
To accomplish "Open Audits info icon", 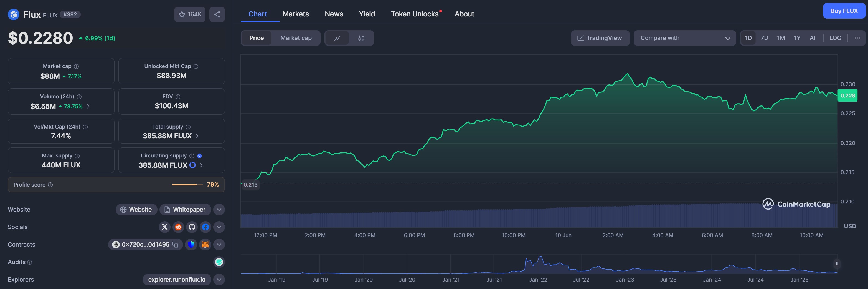I will tap(30, 262).
